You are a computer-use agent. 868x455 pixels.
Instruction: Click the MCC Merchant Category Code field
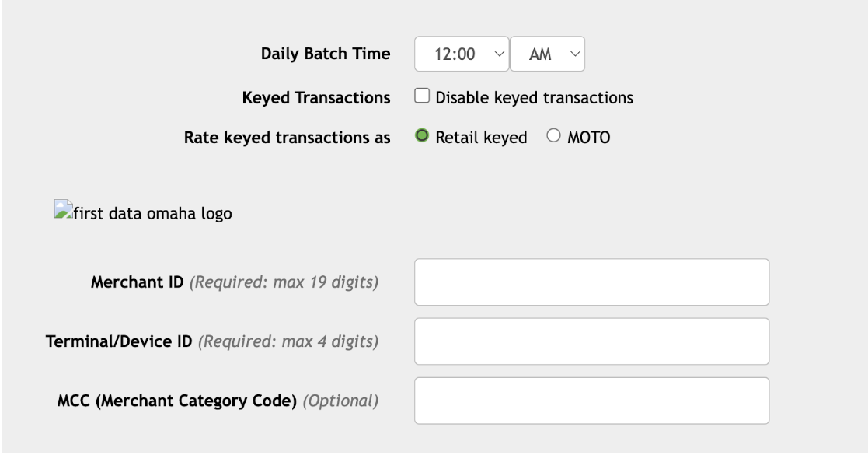[592, 401]
